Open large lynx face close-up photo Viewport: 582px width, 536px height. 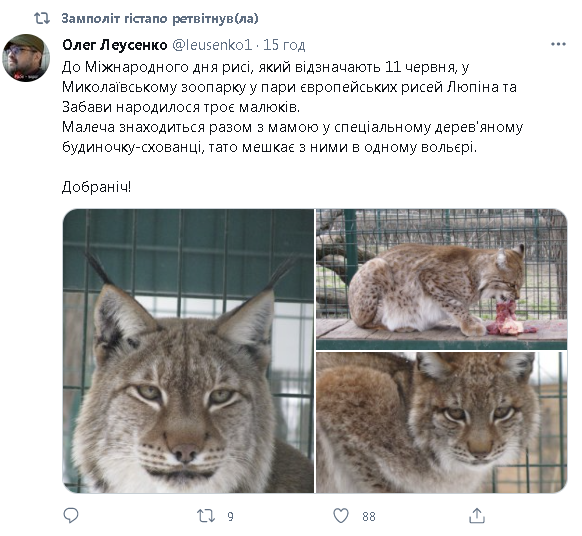coord(188,351)
